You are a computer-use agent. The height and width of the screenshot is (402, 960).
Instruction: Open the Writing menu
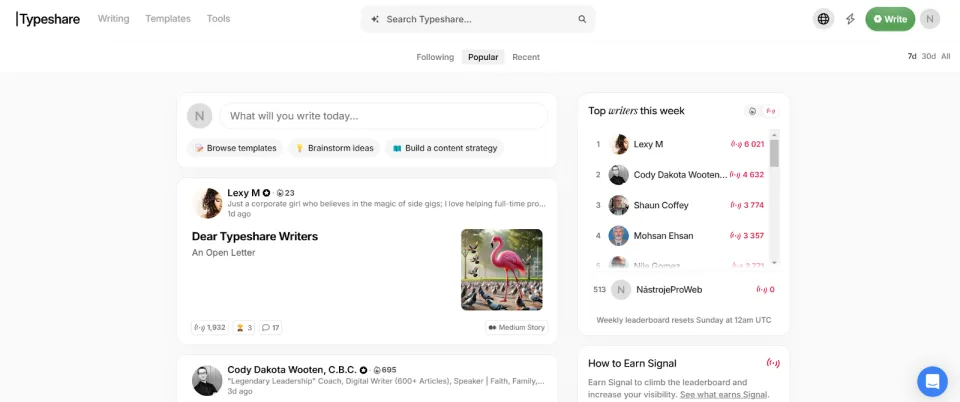113,19
